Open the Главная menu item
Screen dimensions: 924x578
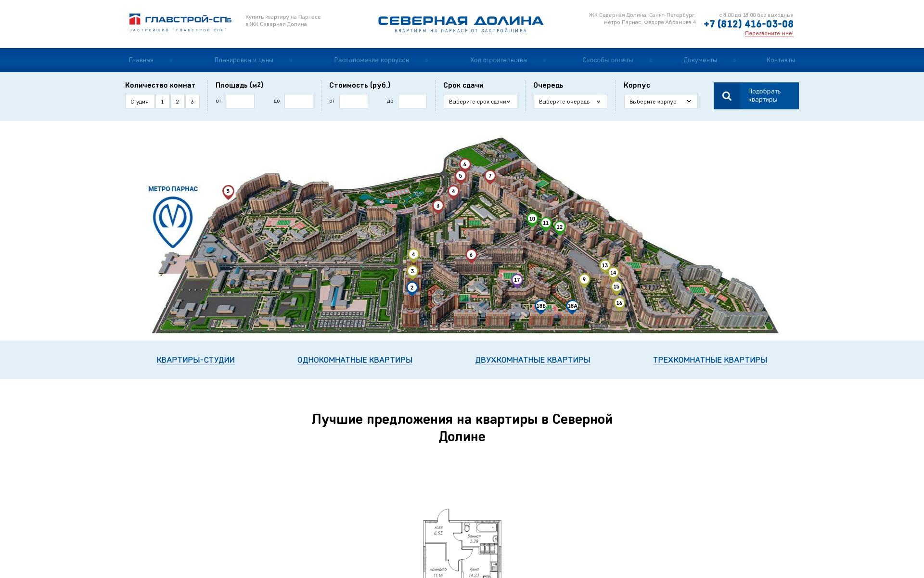pyautogui.click(x=141, y=60)
